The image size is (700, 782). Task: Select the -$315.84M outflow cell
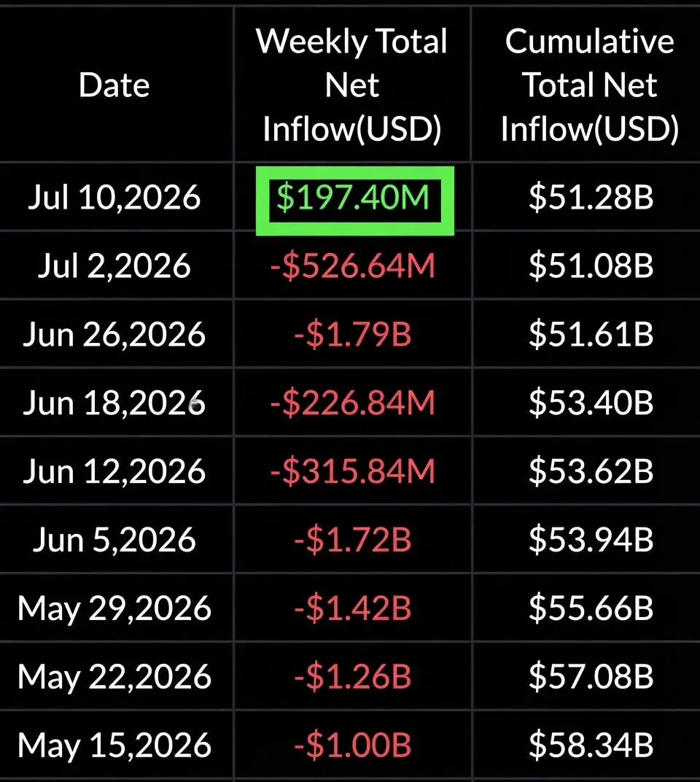[x=352, y=471]
